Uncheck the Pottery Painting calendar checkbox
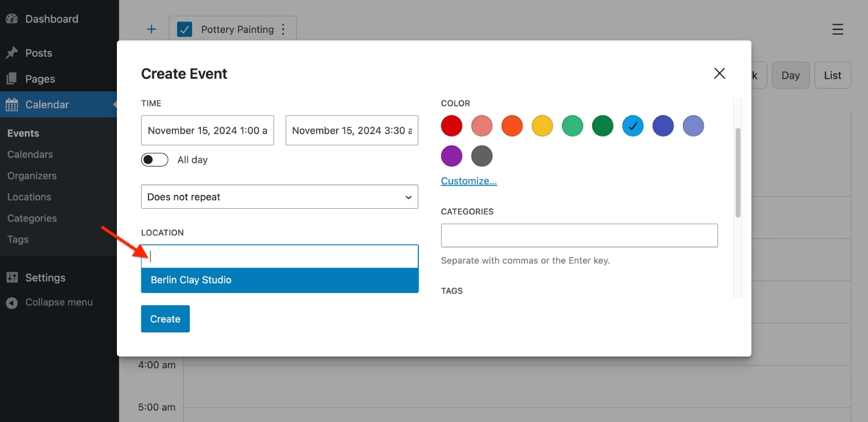The image size is (868, 422). coord(185,29)
